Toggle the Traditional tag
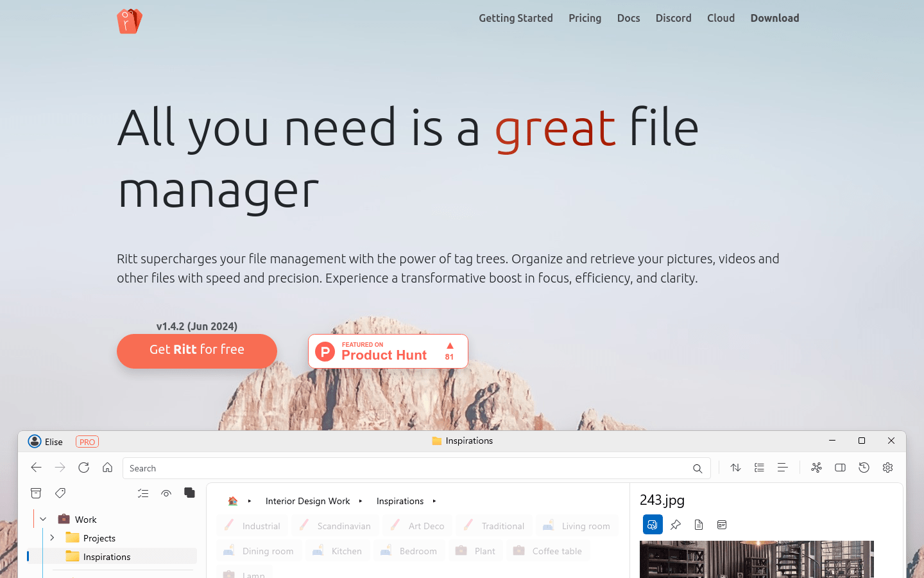 click(494, 525)
